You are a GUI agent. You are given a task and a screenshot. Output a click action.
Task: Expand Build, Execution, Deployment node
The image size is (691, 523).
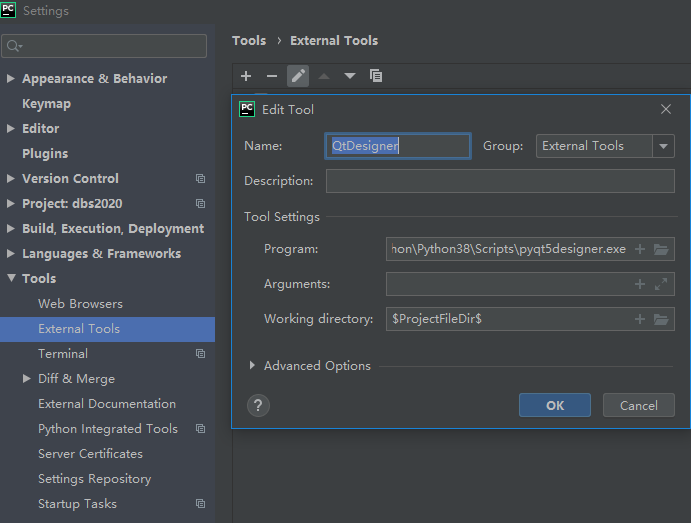pyautogui.click(x=11, y=228)
